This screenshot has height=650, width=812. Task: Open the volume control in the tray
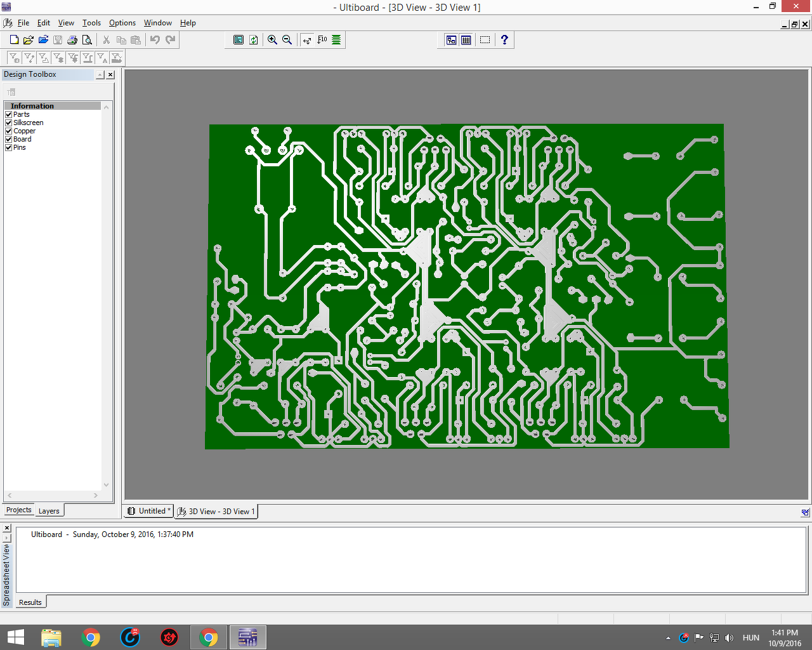pyautogui.click(x=730, y=638)
